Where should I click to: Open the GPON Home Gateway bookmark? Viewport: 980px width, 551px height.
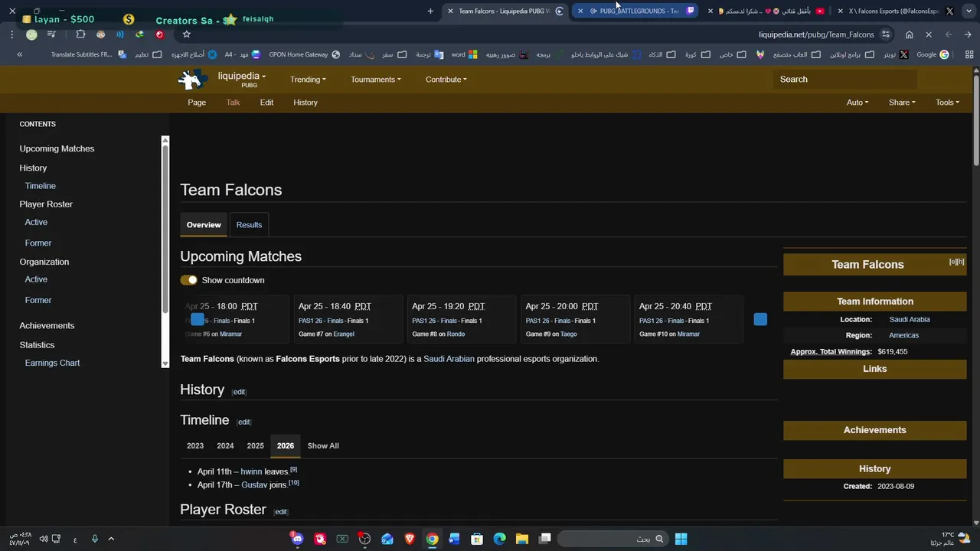[x=305, y=54]
